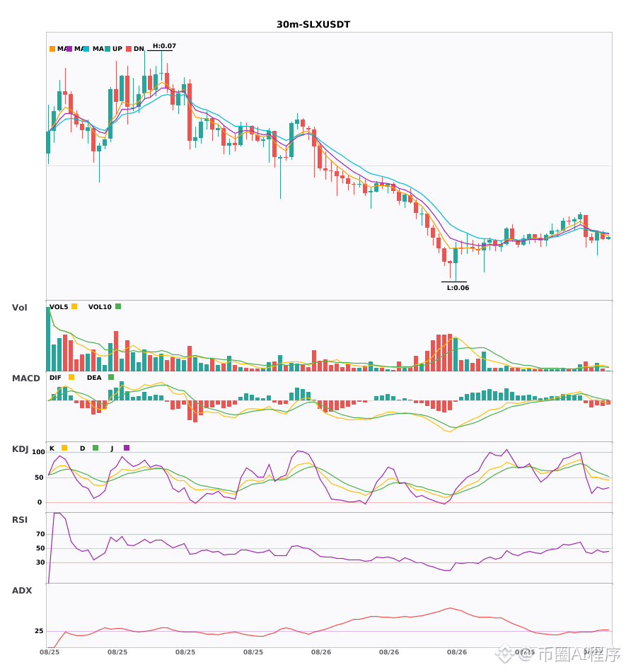The image size is (626, 672).
Task: Click the yellow K legend swatch
Action: tap(64, 448)
